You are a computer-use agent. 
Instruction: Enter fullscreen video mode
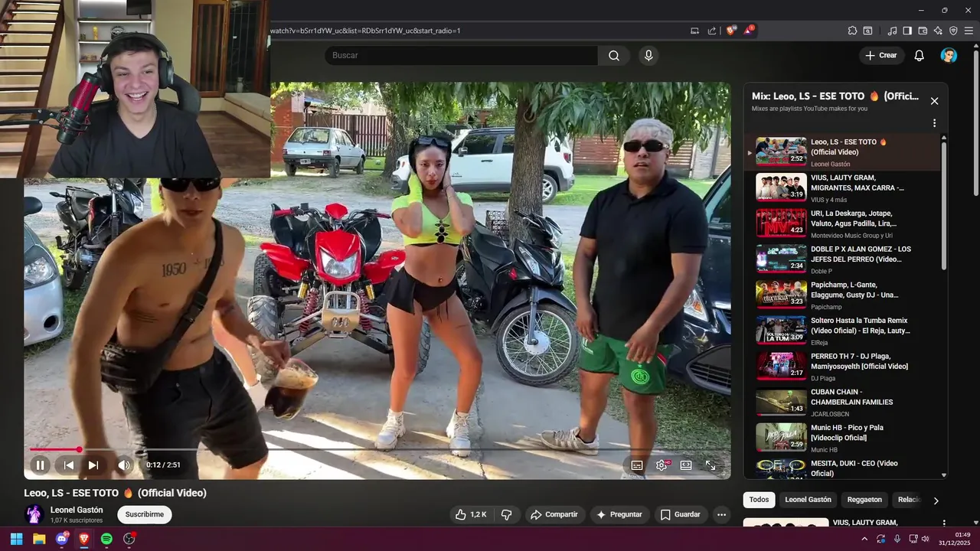coord(710,465)
